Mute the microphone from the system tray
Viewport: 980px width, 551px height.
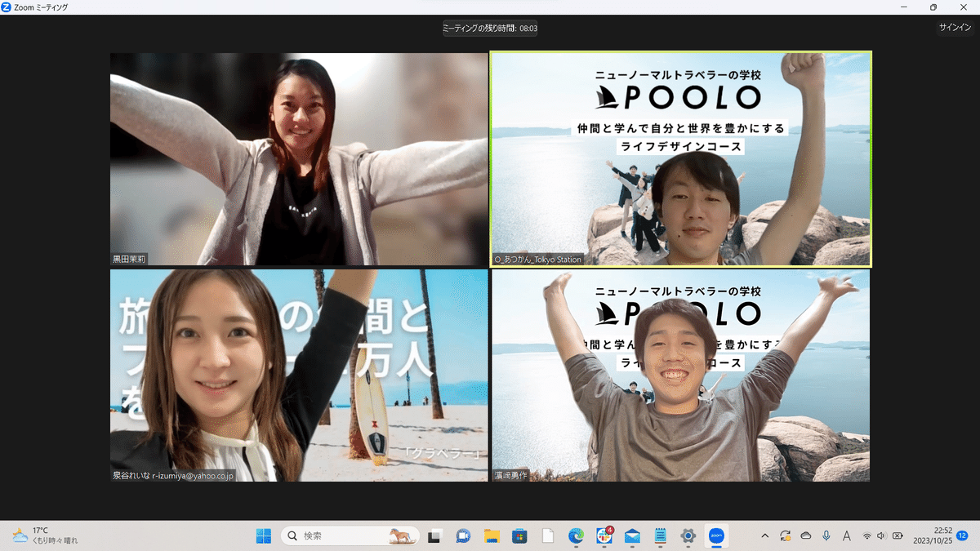pyautogui.click(x=826, y=536)
